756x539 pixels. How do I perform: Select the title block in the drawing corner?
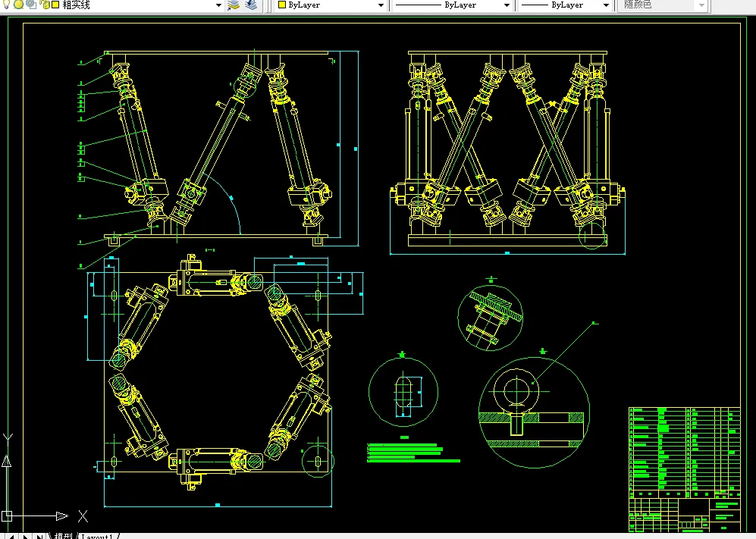click(x=685, y=515)
